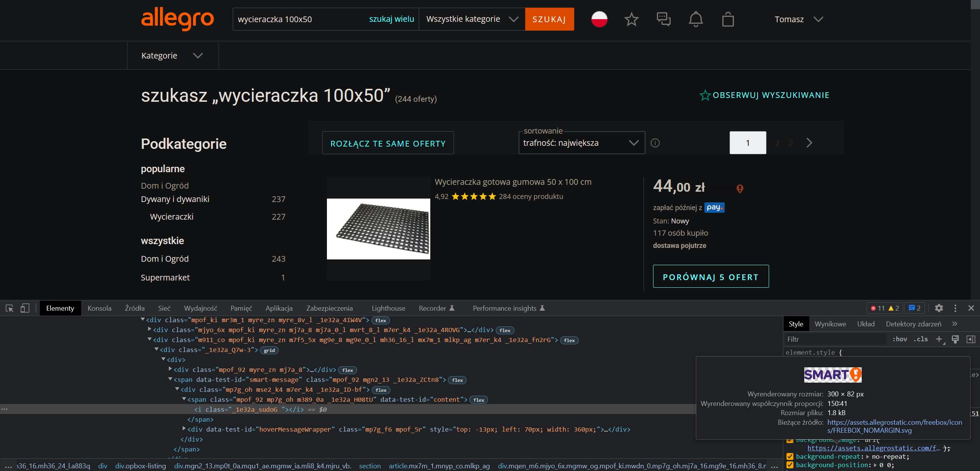The width and height of the screenshot is (980, 471).
Task: Click the rubber doormat product thumbnail
Action: click(379, 229)
